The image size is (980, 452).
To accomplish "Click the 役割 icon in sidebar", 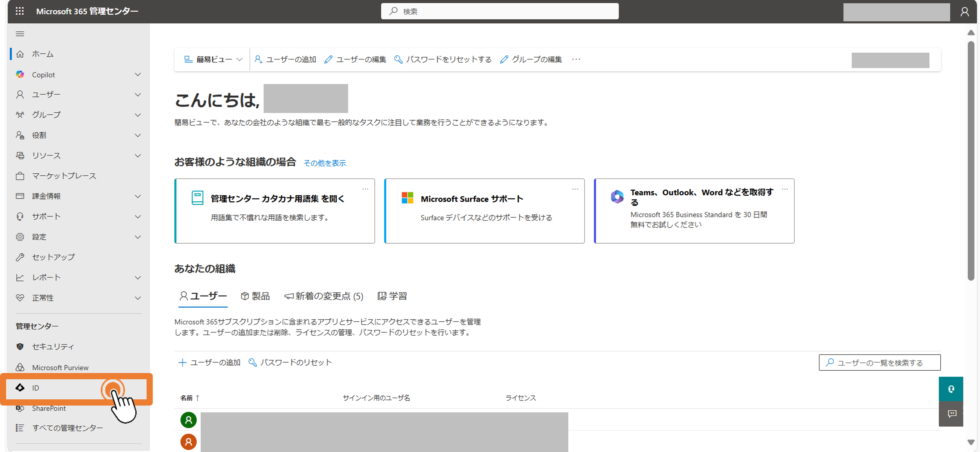I will coord(20,135).
